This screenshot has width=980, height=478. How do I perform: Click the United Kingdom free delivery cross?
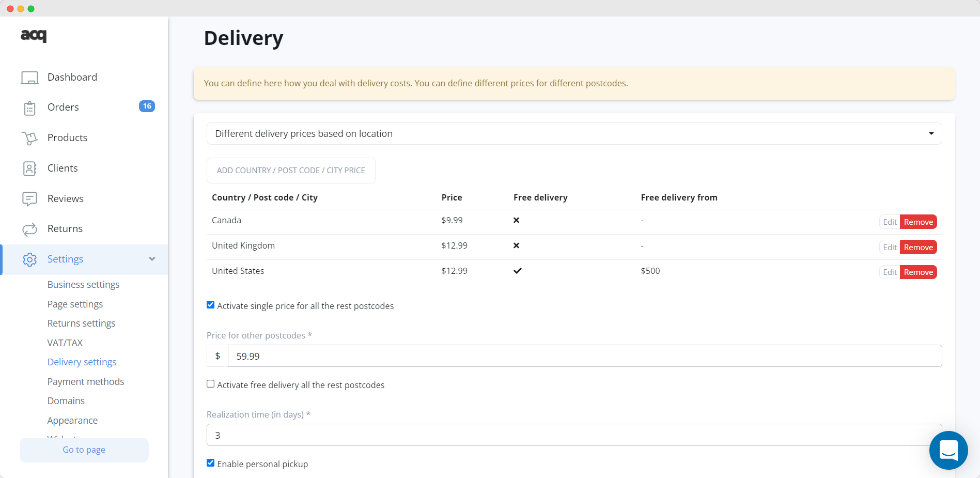coord(516,245)
